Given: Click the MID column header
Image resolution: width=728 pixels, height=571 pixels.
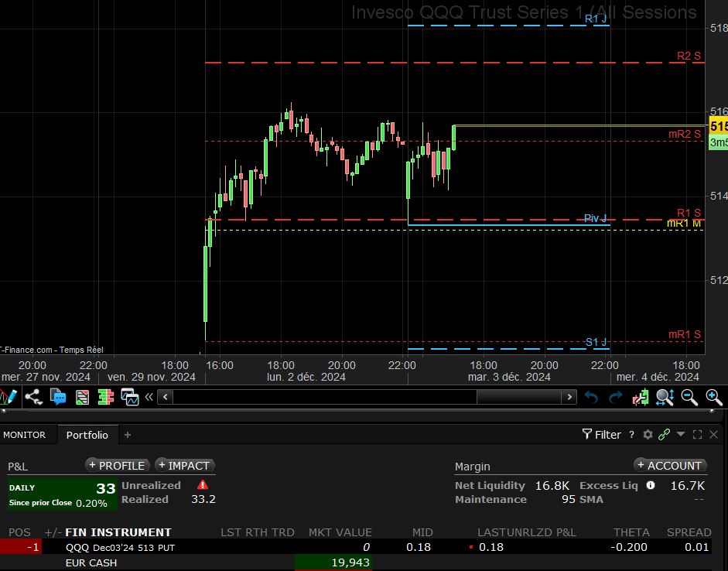Looking at the screenshot, I should (422, 532).
